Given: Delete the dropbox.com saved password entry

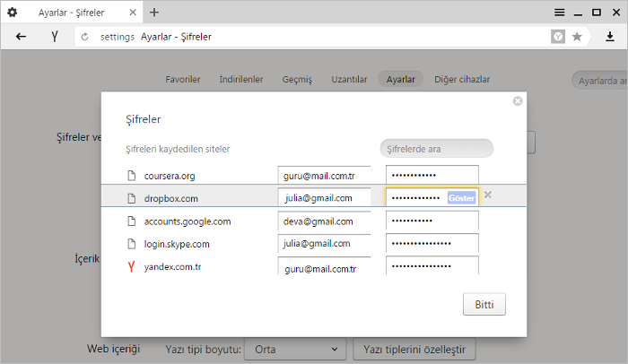Looking at the screenshot, I should (x=488, y=195).
